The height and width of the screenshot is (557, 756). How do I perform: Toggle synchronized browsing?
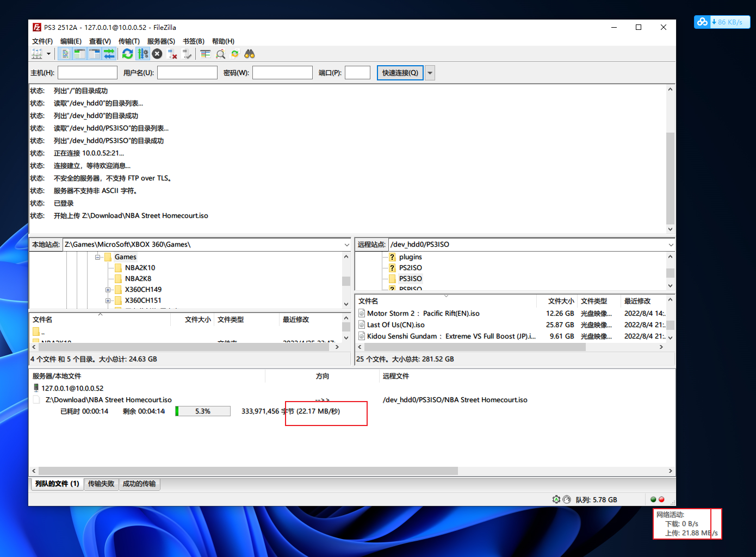235,54
